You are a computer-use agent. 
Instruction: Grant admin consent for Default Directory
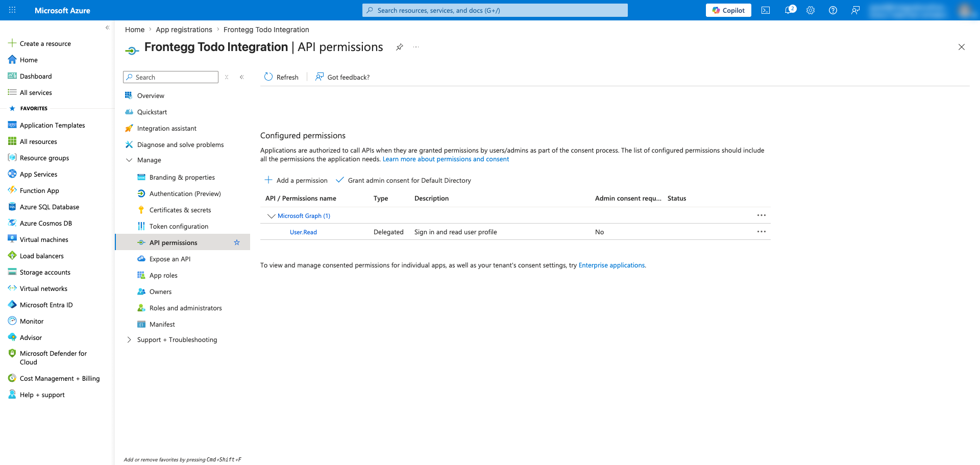pos(403,180)
